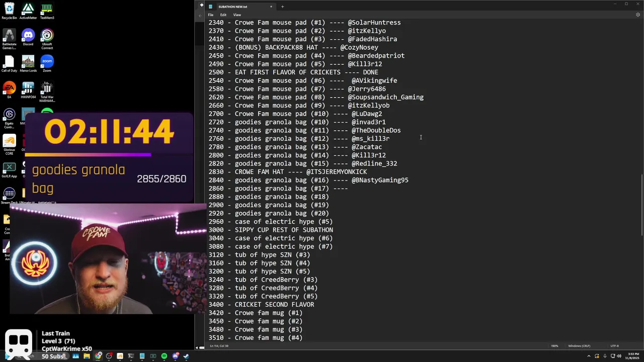This screenshot has height=362, width=644.
Task: Open Glorious CORE desktop shortcut
Action: [x=9, y=145]
